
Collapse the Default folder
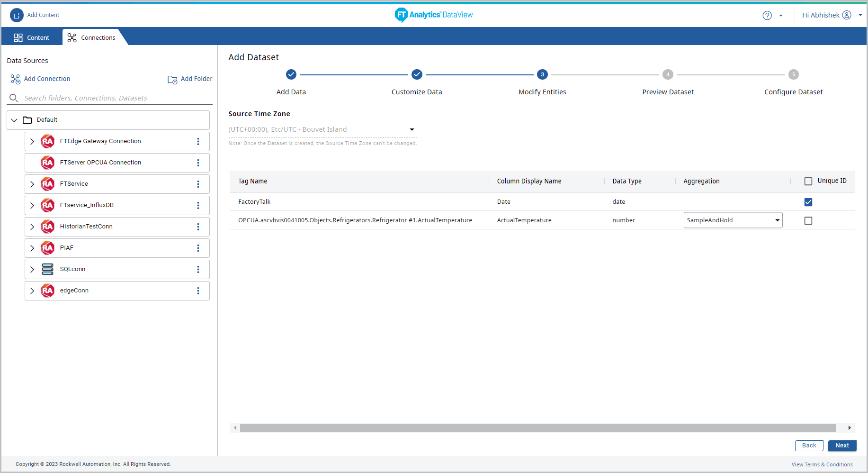click(x=14, y=120)
